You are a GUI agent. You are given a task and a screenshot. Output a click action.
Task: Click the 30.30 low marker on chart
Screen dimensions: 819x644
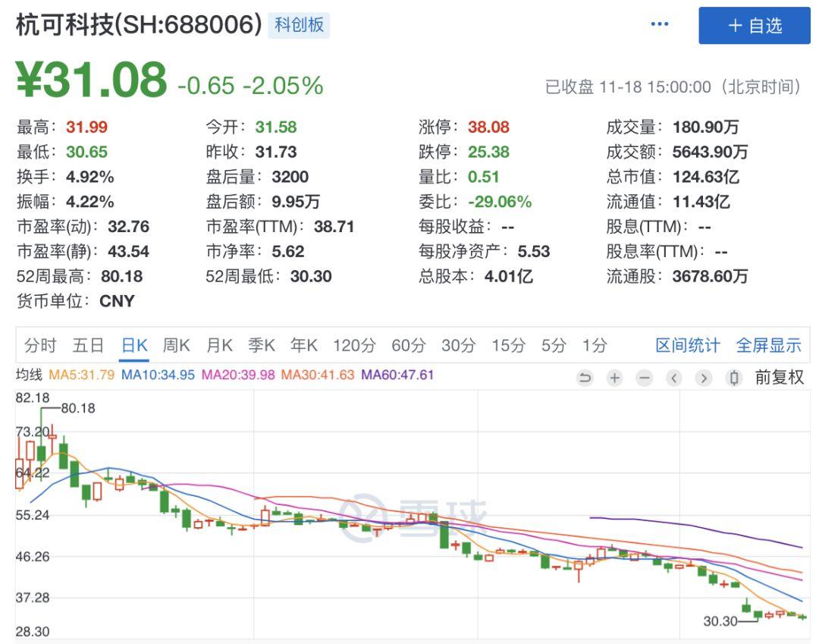tap(720, 621)
